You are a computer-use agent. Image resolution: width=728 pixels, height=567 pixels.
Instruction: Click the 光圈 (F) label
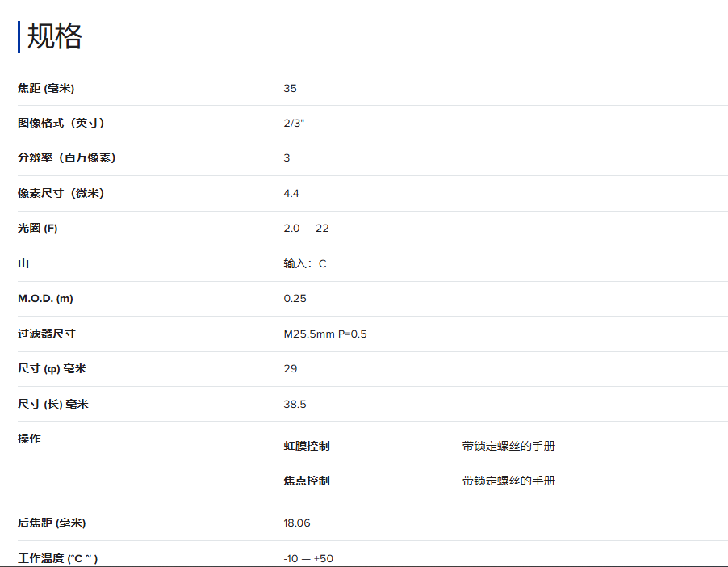pyautogui.click(x=38, y=229)
